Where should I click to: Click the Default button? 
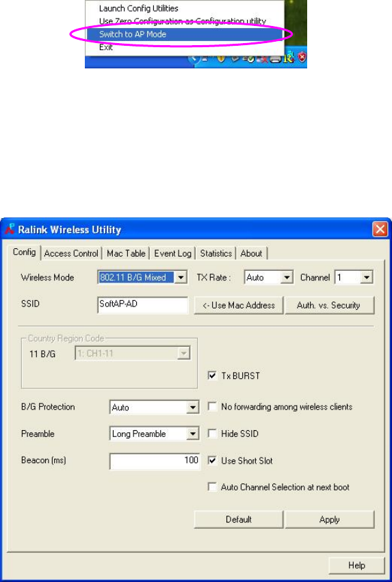(239, 519)
